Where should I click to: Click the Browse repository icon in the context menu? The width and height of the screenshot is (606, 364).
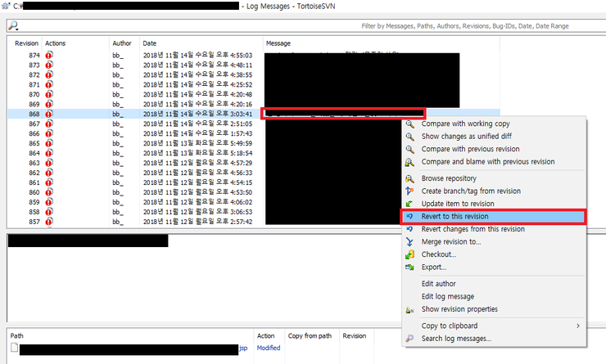tap(410, 178)
